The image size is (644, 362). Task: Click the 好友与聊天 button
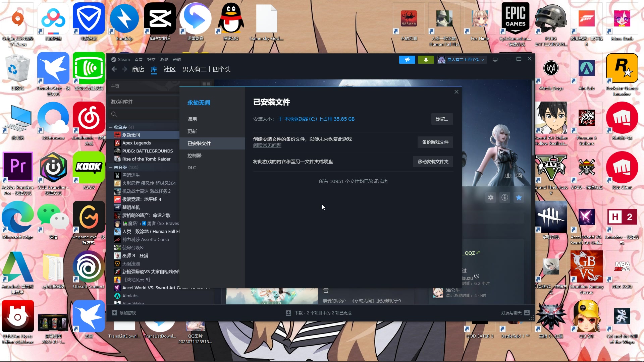coord(515,313)
